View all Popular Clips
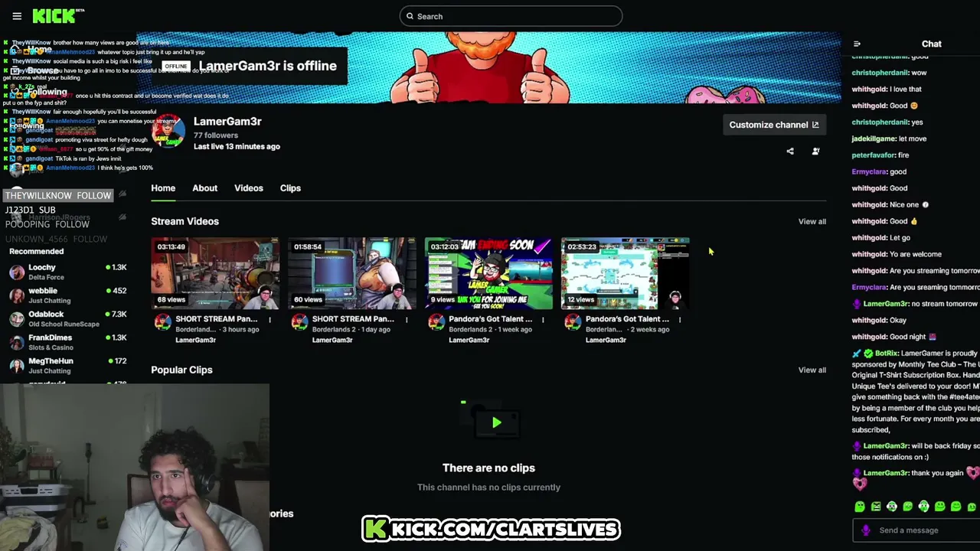The height and width of the screenshot is (551, 980). tap(812, 370)
